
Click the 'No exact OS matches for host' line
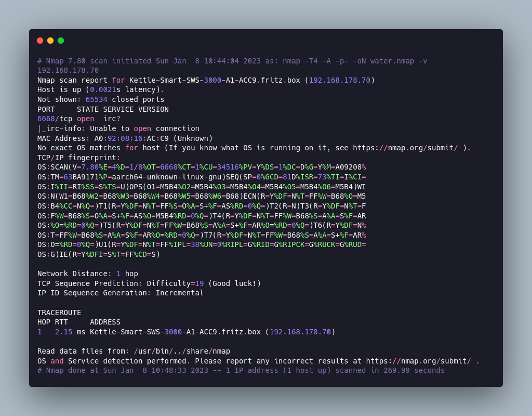254,148
